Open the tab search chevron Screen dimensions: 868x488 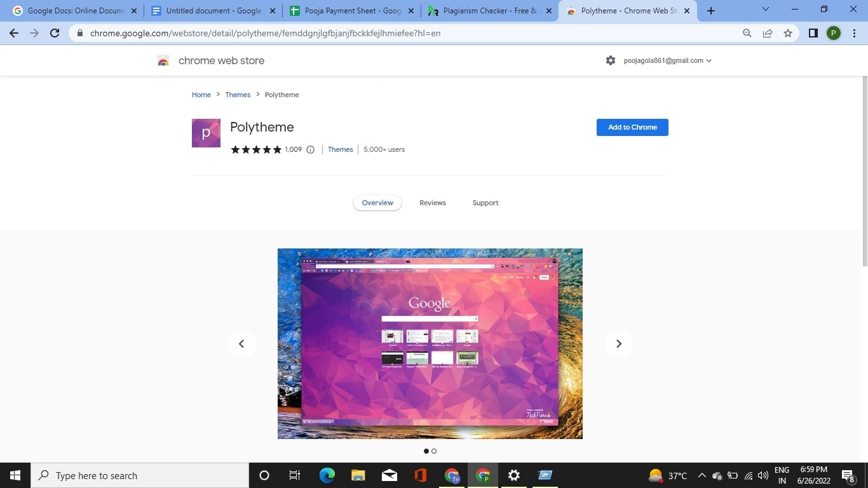[x=766, y=10]
